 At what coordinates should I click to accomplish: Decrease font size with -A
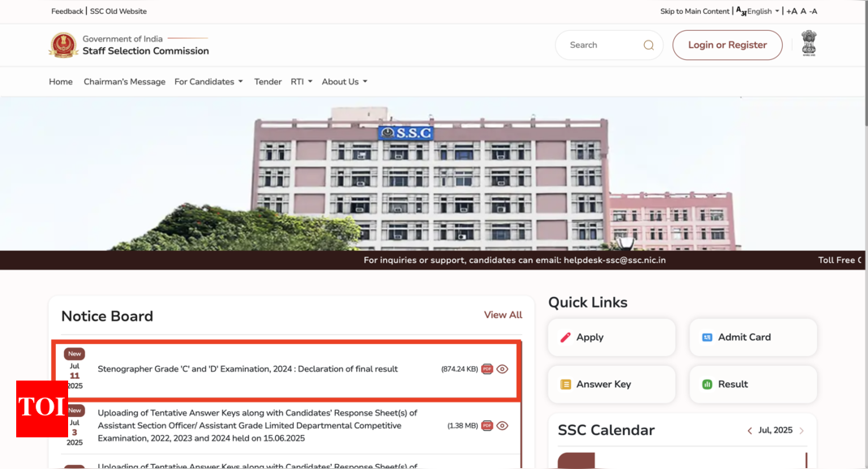click(x=813, y=11)
